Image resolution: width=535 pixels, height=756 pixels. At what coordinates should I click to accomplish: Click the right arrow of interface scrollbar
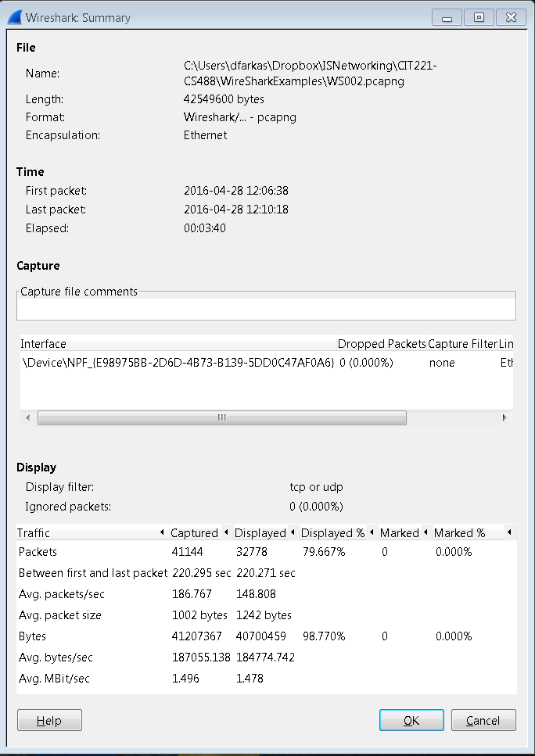(504, 417)
